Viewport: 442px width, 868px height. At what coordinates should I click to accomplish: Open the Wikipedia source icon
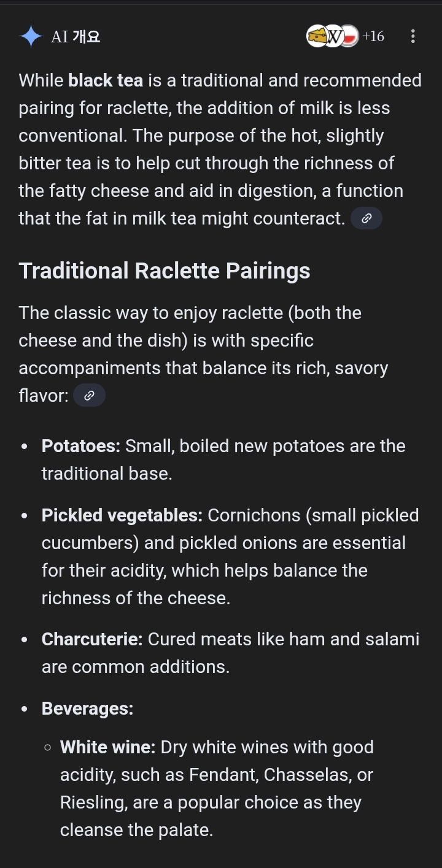click(333, 36)
